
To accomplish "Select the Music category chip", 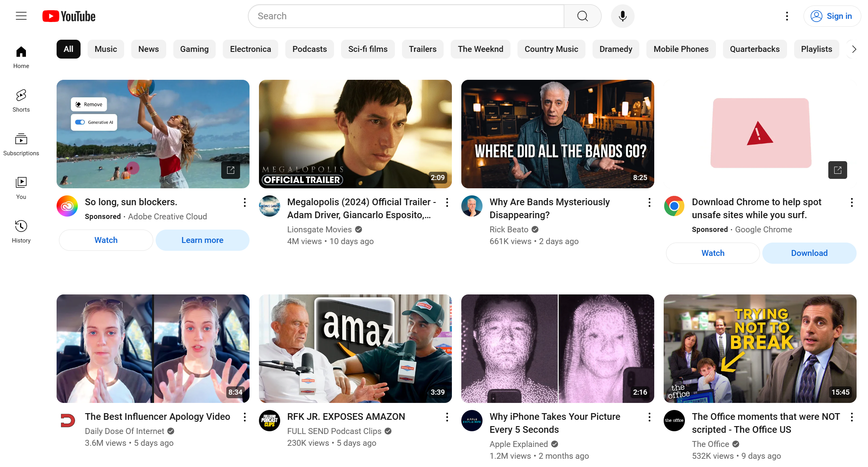I will point(106,49).
